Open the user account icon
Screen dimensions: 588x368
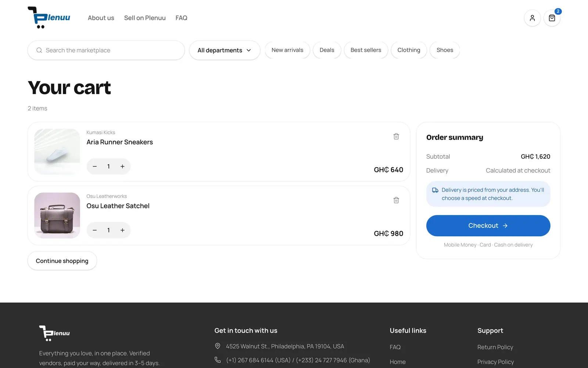click(532, 18)
